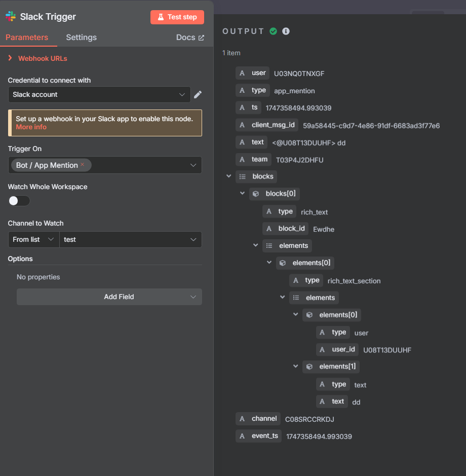Click the type field showing rich_text_section

pos(306,280)
